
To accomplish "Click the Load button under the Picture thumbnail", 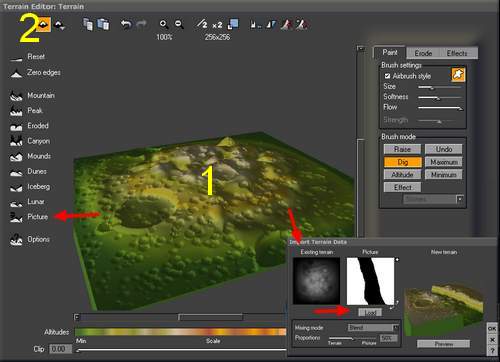I will (x=370, y=312).
